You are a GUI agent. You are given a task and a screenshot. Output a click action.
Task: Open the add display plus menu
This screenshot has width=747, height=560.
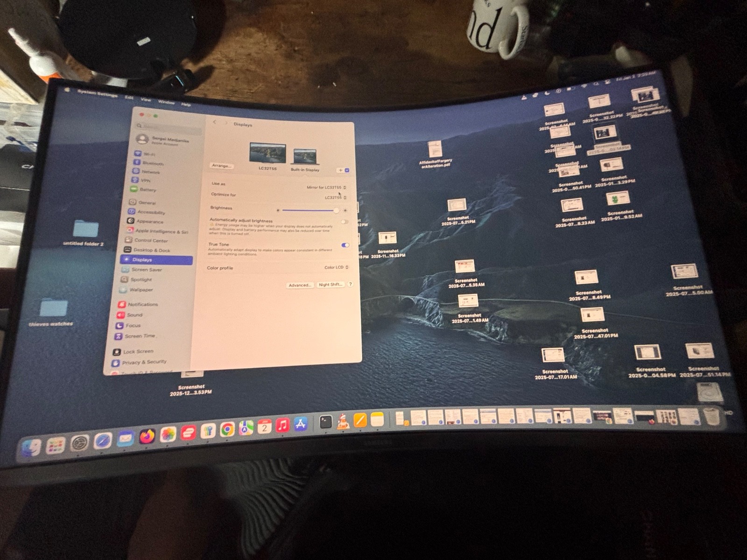[x=344, y=170]
